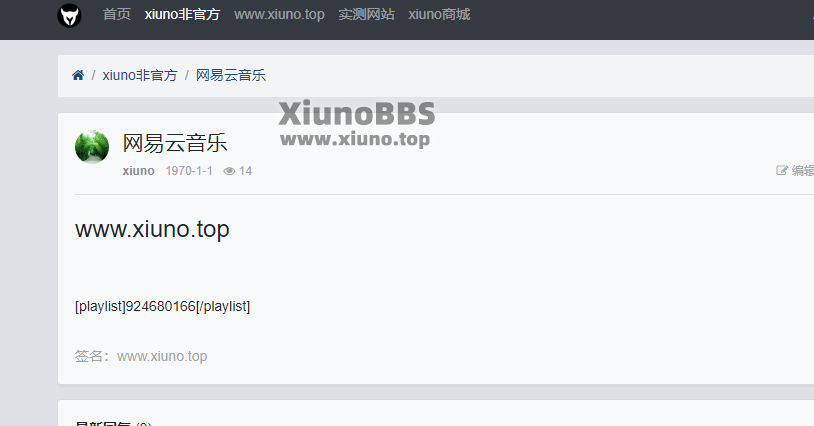Open the author's bamboo avatar image
This screenshot has width=814, height=426.
[x=92, y=147]
